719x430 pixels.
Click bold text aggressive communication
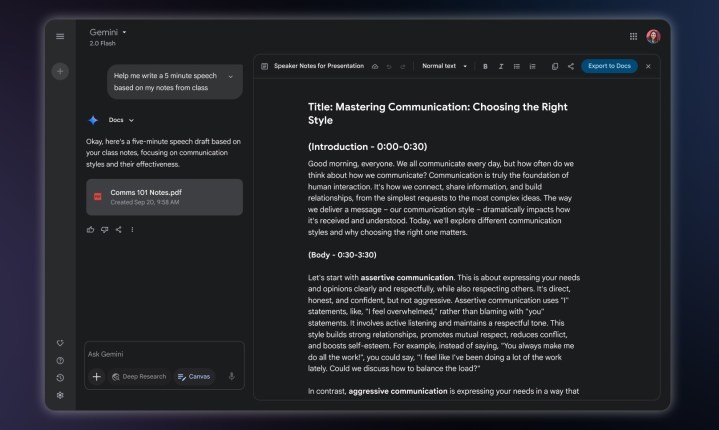[x=398, y=391]
